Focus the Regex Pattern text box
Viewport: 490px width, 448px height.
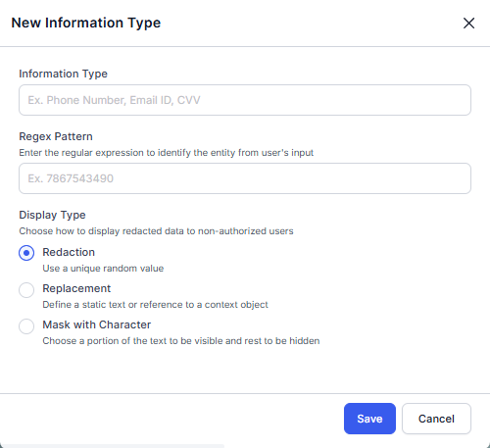[245, 178]
